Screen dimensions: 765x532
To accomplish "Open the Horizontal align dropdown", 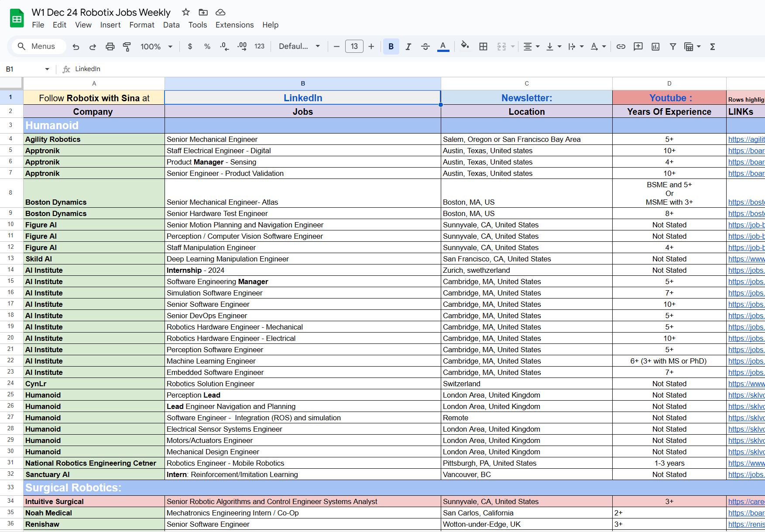I will pyautogui.click(x=531, y=46).
